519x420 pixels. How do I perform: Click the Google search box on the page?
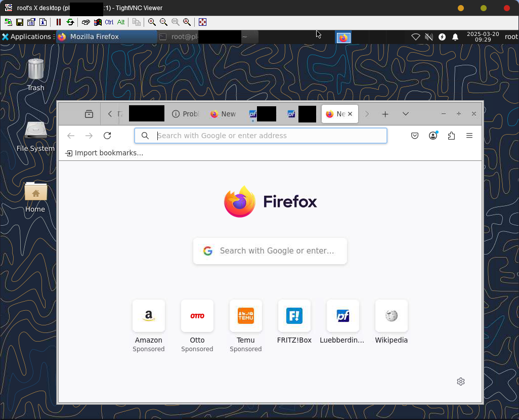(270, 251)
